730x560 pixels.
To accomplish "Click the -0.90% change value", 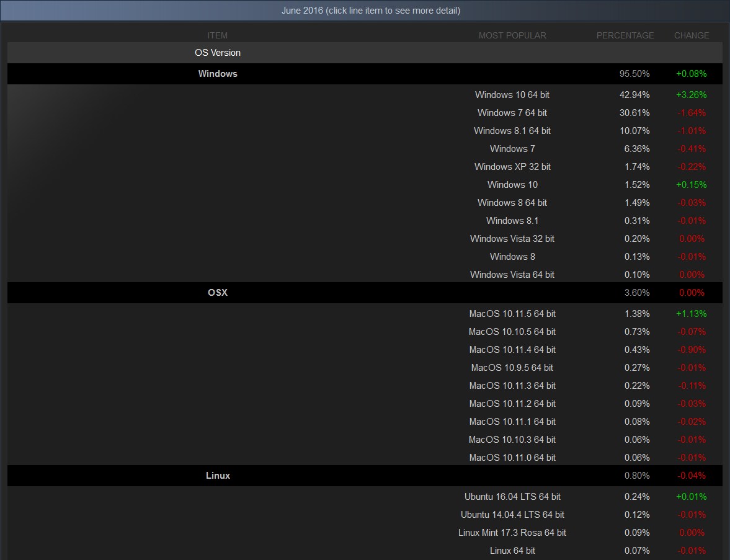I will 692,350.
